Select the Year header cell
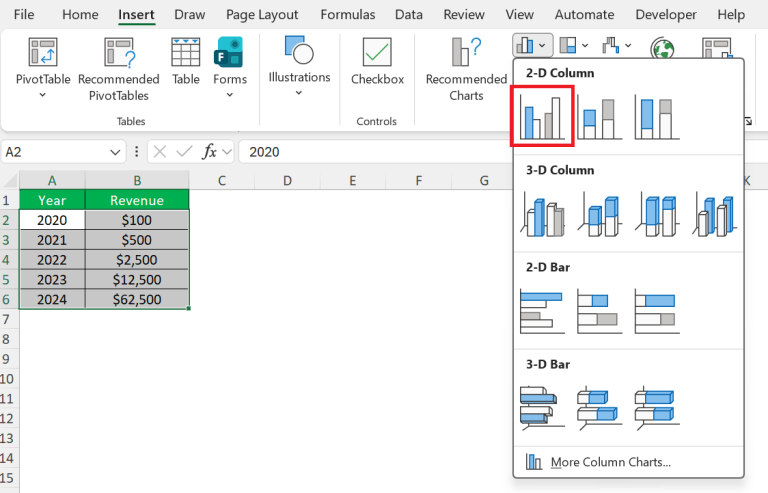Screen dimensions: 768x493 click(x=52, y=200)
